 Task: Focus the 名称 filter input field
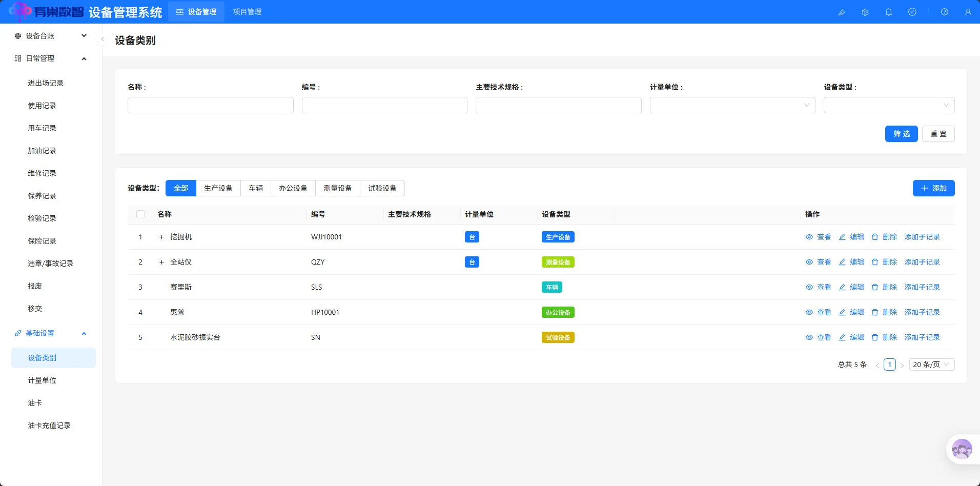(x=211, y=105)
